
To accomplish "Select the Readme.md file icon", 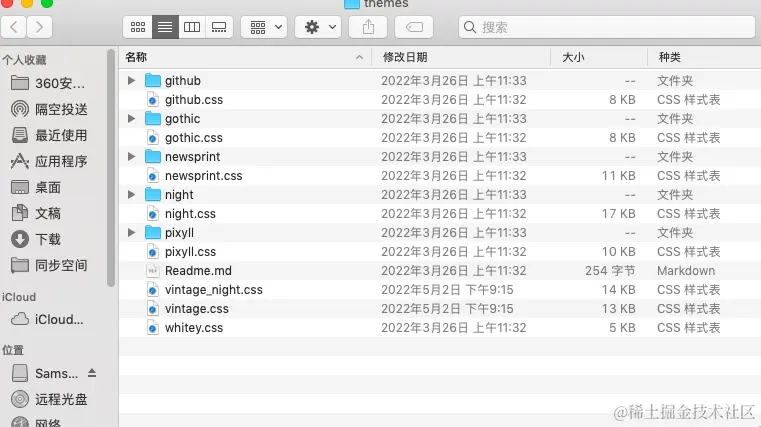I will click(153, 270).
